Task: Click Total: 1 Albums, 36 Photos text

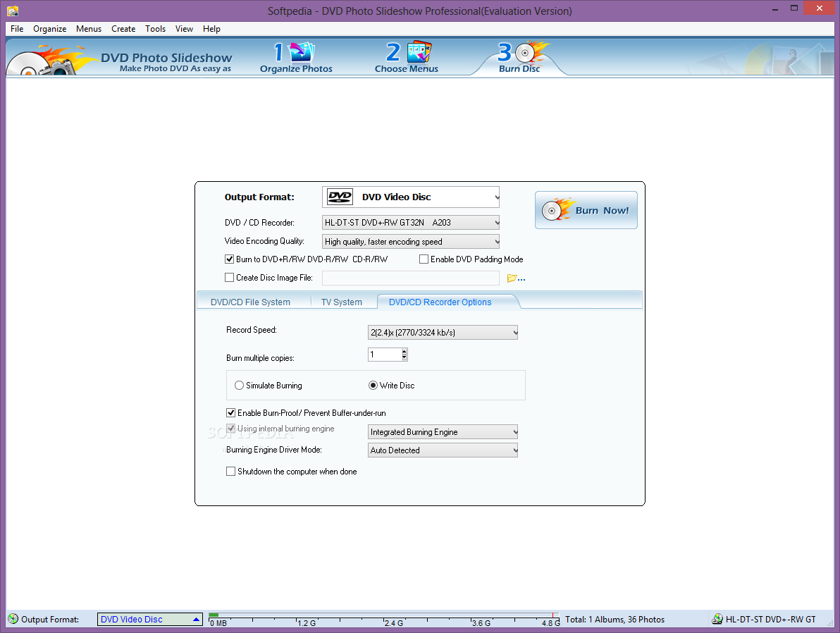Action: point(614,620)
